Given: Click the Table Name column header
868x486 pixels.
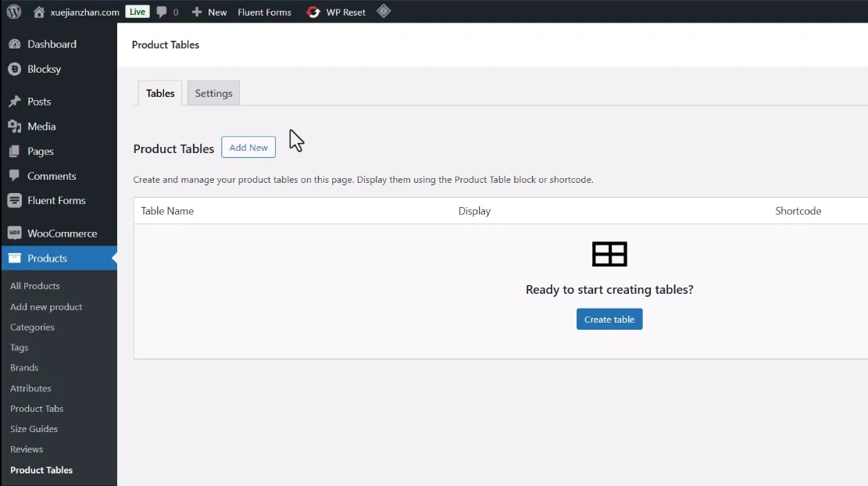Looking at the screenshot, I should [167, 211].
